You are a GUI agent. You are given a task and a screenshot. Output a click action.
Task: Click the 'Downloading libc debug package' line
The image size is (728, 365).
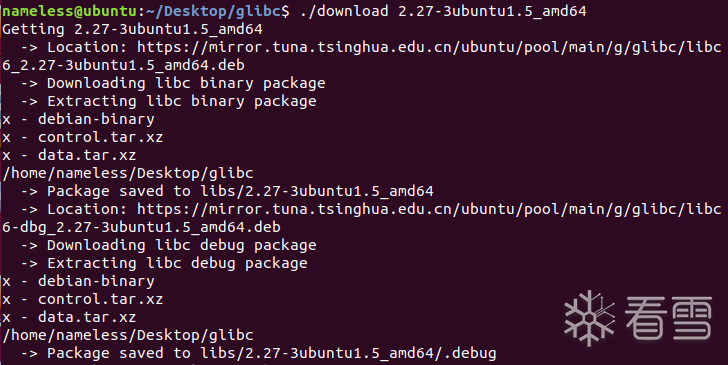point(168,246)
